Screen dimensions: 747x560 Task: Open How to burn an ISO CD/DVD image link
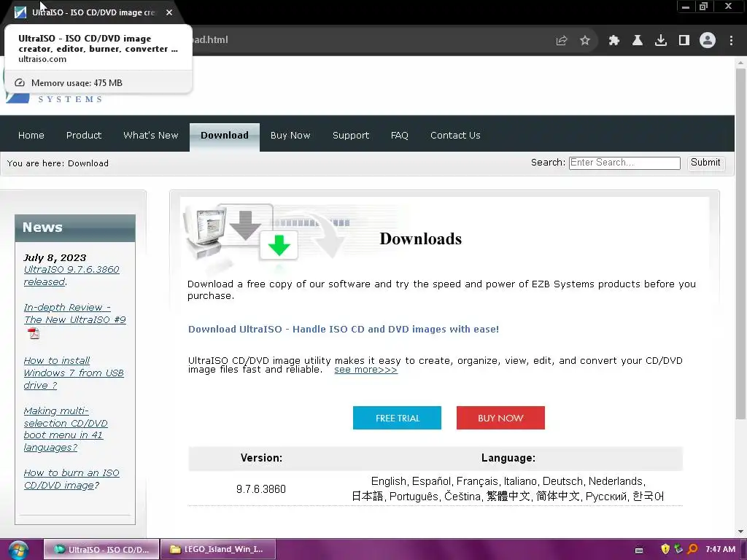tap(71, 479)
